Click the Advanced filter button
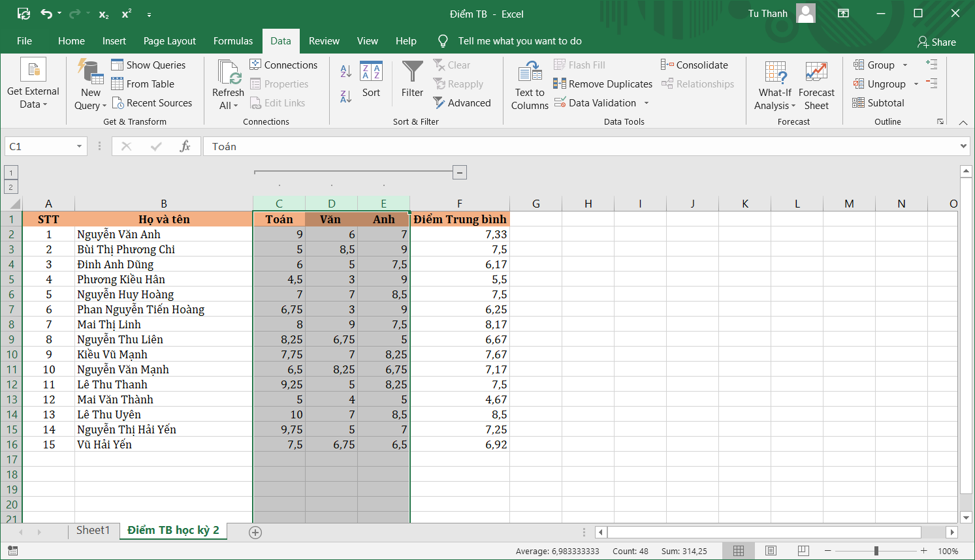The image size is (975, 560). [462, 102]
